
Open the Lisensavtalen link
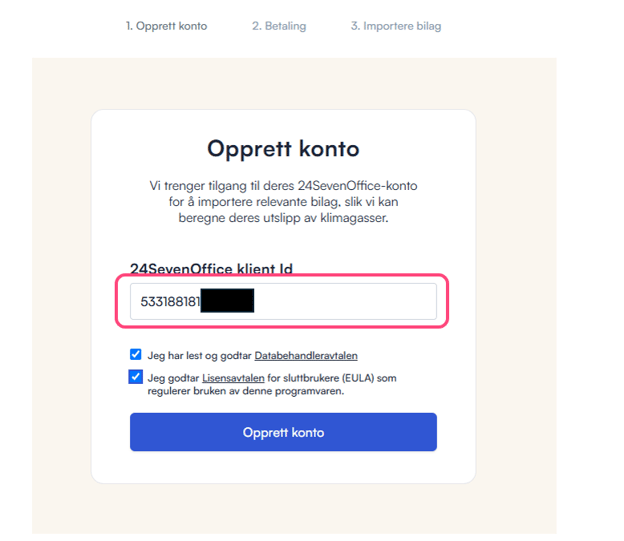click(233, 378)
